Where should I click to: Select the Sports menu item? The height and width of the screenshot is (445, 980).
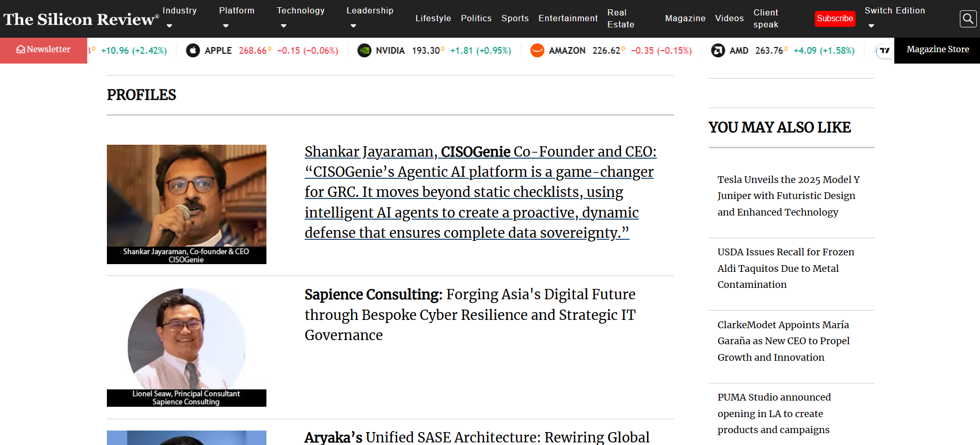point(515,19)
